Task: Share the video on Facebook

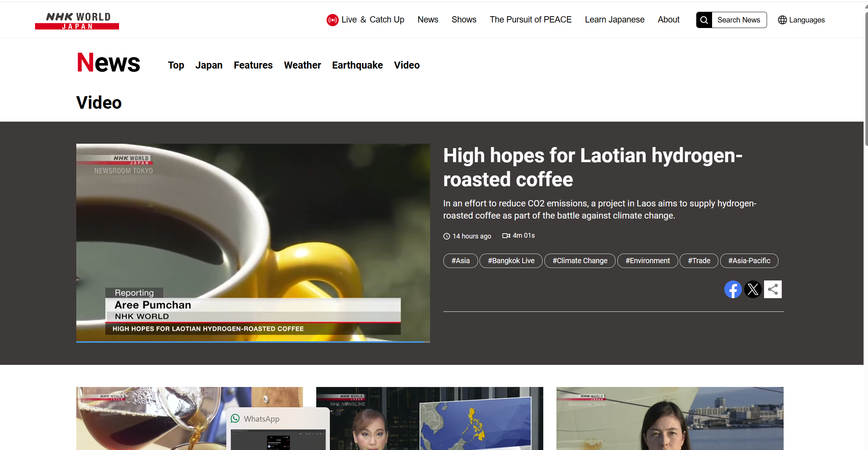Action: point(733,289)
